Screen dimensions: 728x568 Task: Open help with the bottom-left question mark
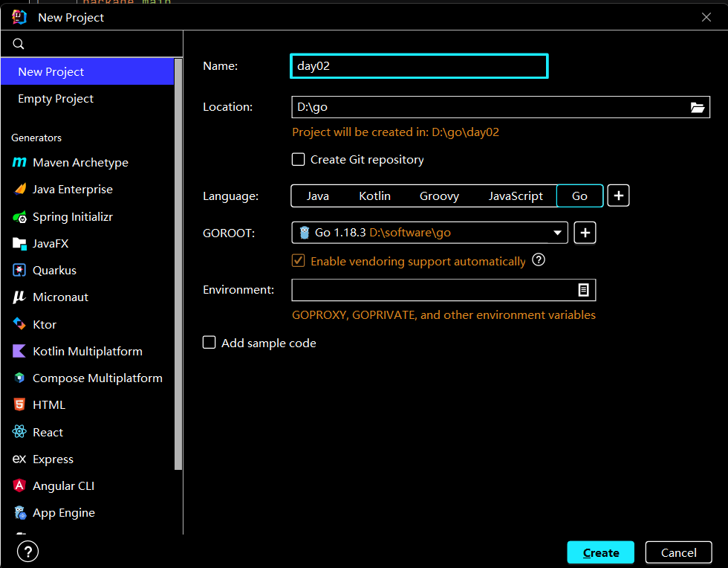pos(28,552)
